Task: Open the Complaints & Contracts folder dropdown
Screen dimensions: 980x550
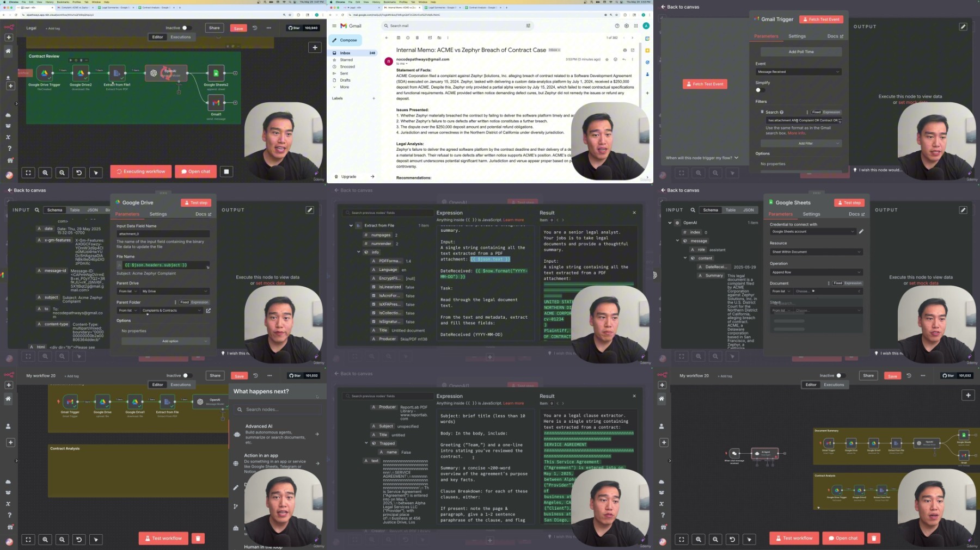Action: pyautogui.click(x=171, y=311)
